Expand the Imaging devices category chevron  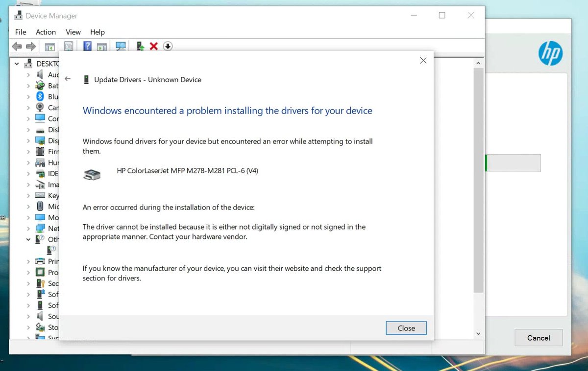point(28,185)
